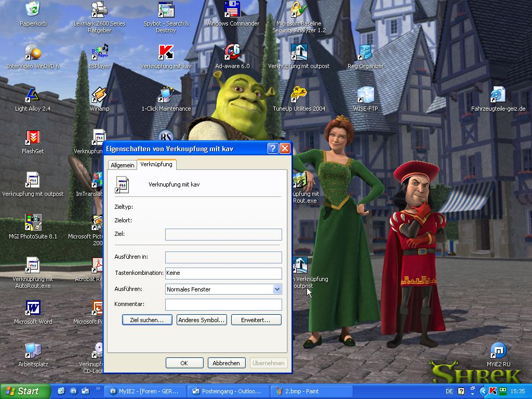This screenshot has height=399, width=532.
Task: Expand hidden quick launch items chevron
Action: click(98, 389)
